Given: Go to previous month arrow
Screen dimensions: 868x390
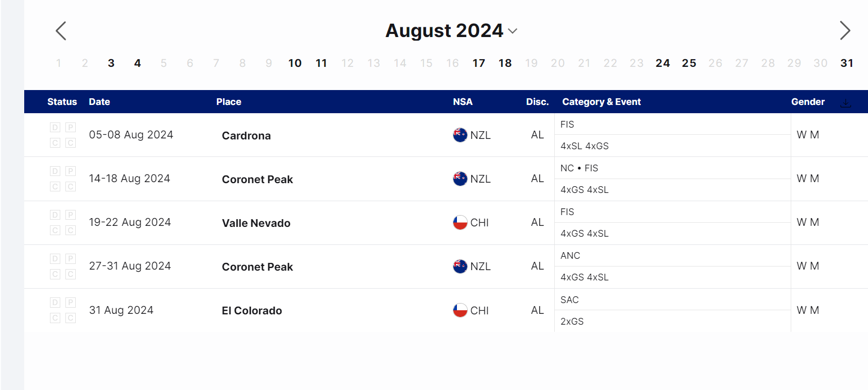Looking at the screenshot, I should pos(61,31).
